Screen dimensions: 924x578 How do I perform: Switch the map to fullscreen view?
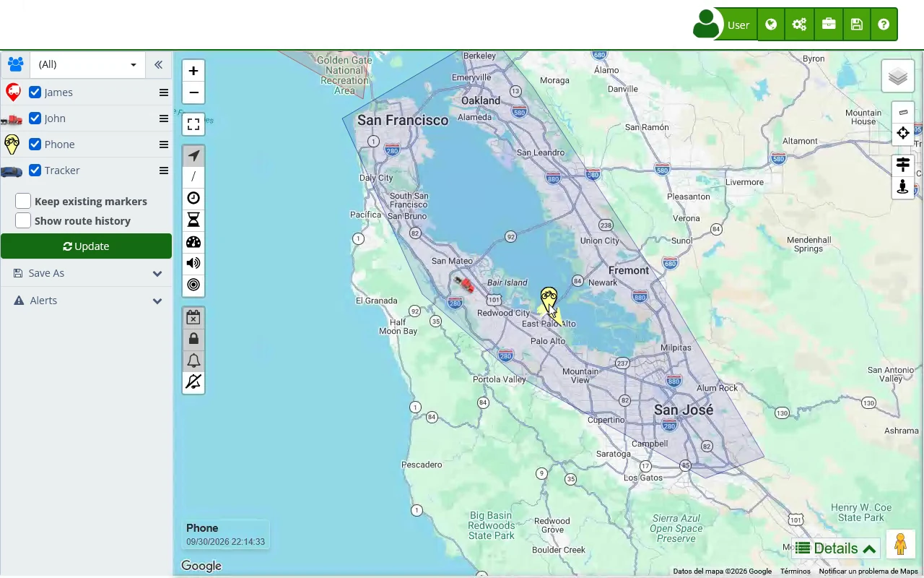pyautogui.click(x=193, y=125)
